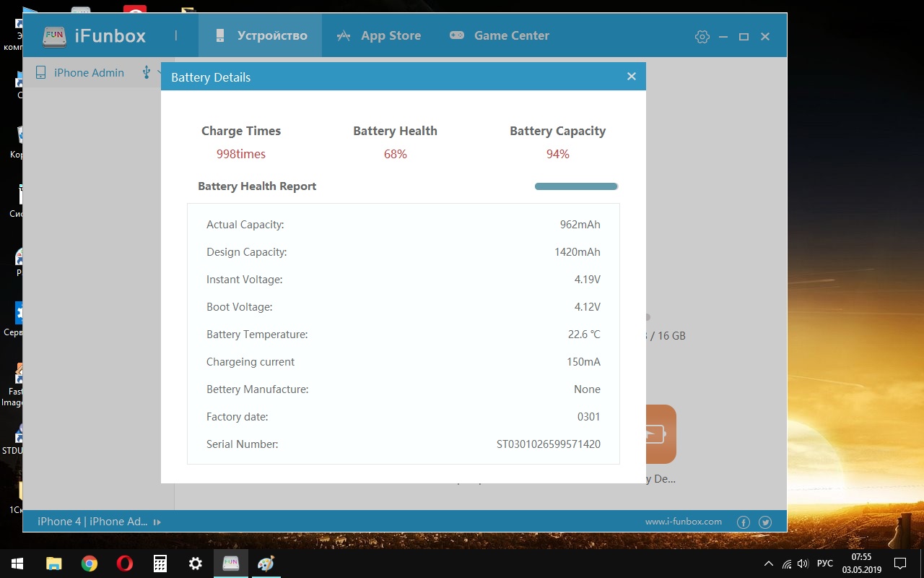The image size is (924, 578).
Task: Open Chrome from the taskbar
Action: click(x=90, y=564)
